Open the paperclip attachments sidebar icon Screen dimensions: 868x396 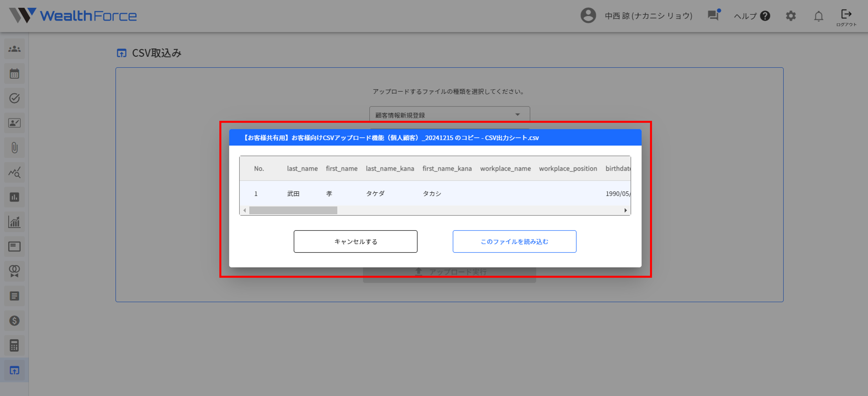click(14, 148)
